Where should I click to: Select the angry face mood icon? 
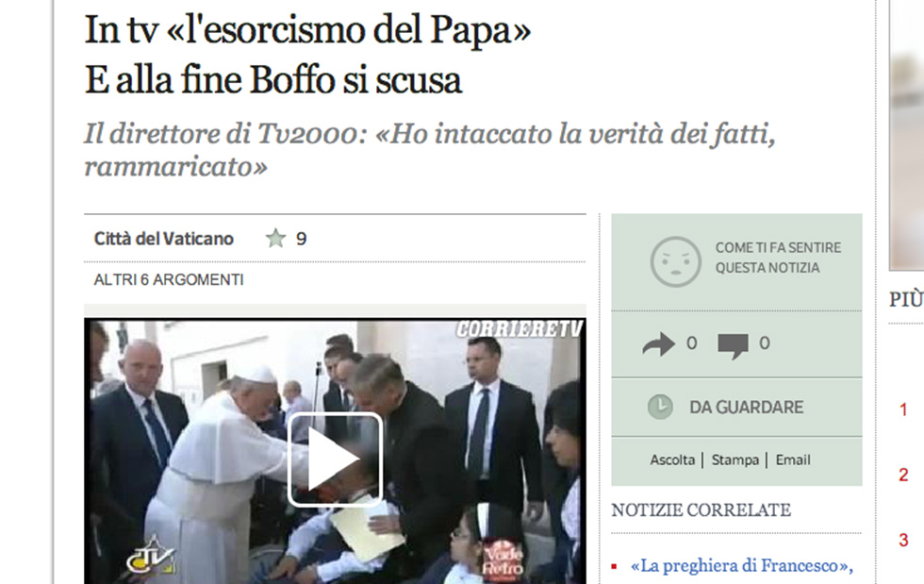(675, 262)
